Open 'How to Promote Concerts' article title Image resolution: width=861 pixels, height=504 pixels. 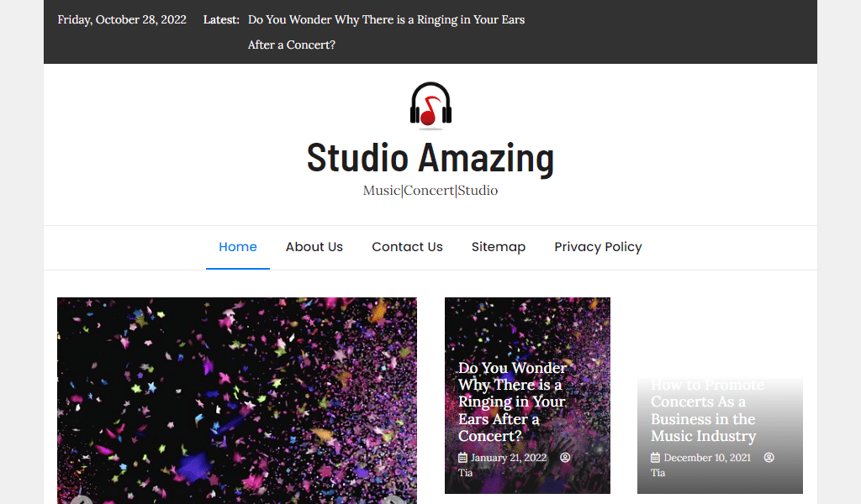click(x=707, y=410)
